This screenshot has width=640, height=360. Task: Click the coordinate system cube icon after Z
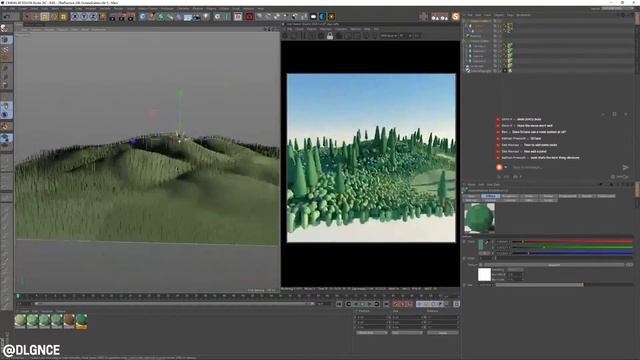point(102,17)
